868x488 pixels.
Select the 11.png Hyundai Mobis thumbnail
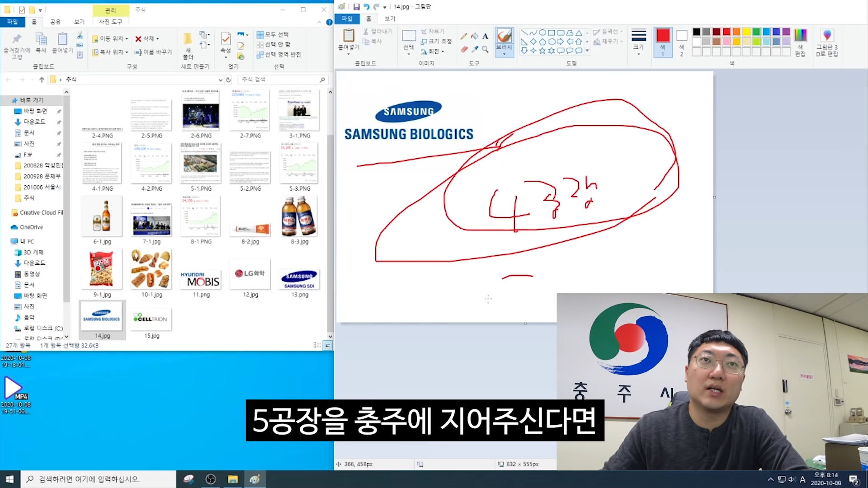[x=201, y=279]
